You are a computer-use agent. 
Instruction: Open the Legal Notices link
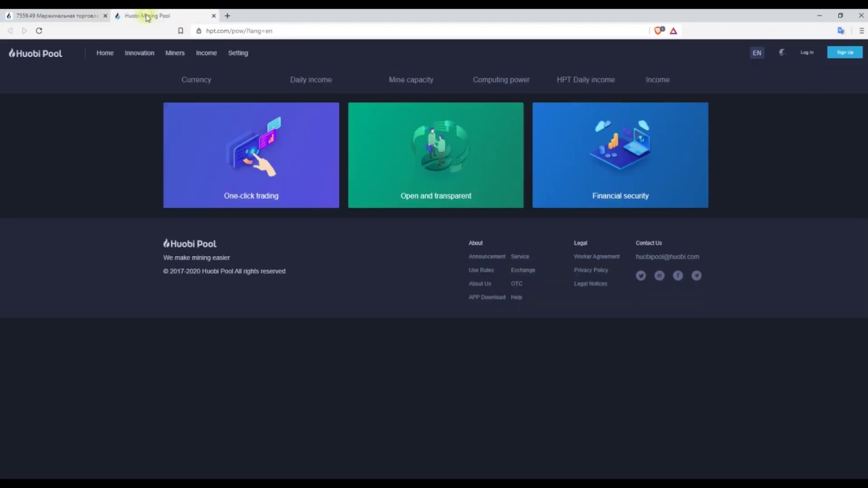591,283
